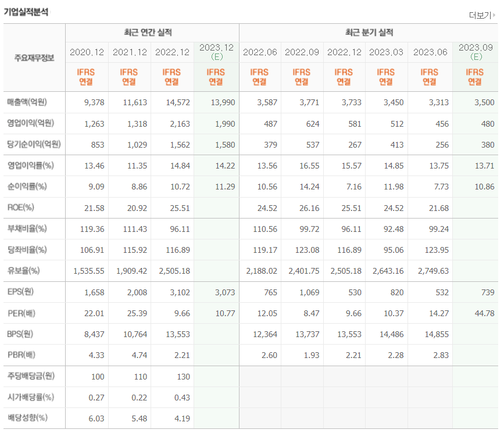Screen dimensions: 504x433
Task: Click the 영업이익(억원) row label
Action: point(31,123)
